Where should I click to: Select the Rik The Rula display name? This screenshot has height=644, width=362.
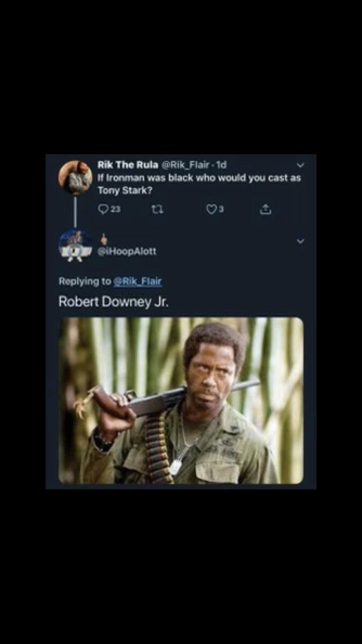[x=128, y=165]
